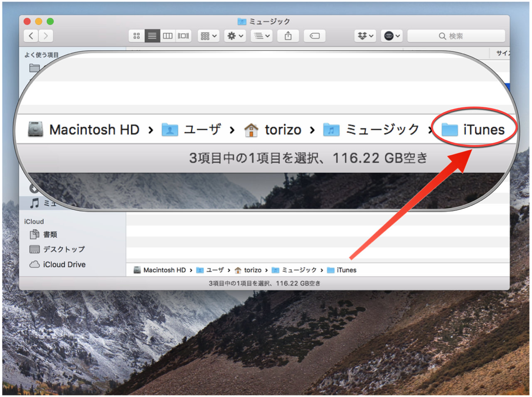
Task: Click the ユーザ folder icon in the bottom path bar
Action: pos(200,270)
